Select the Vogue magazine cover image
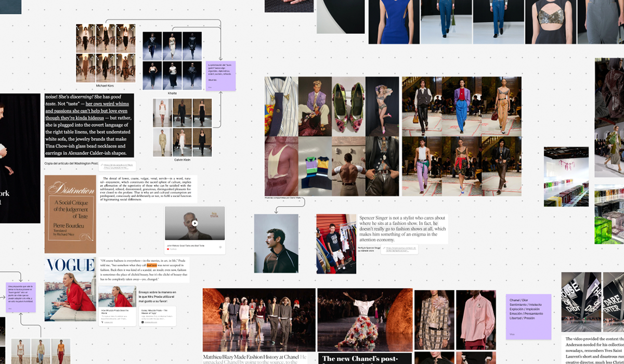This screenshot has width=624, height=364. click(x=70, y=289)
